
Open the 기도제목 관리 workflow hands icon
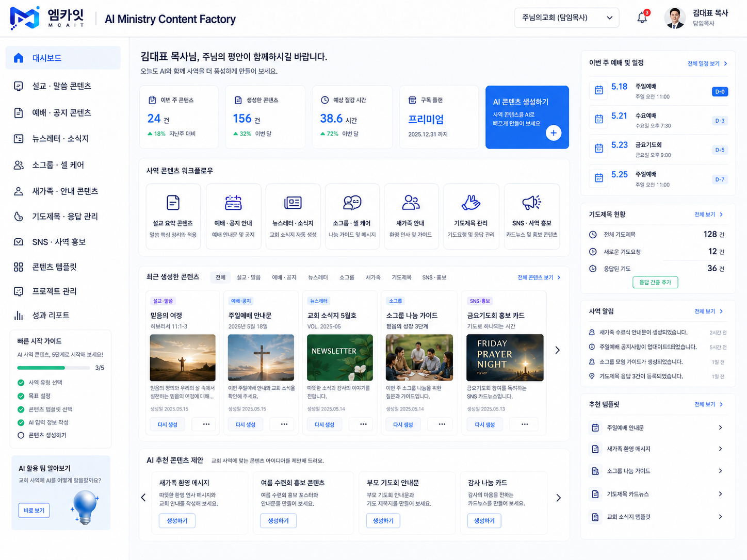pos(471,203)
